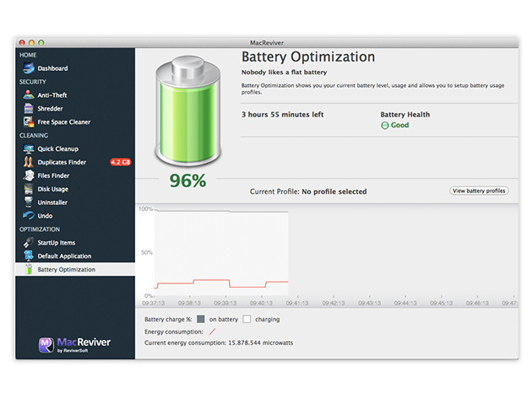Click the 96% battery percentage

[187, 181]
